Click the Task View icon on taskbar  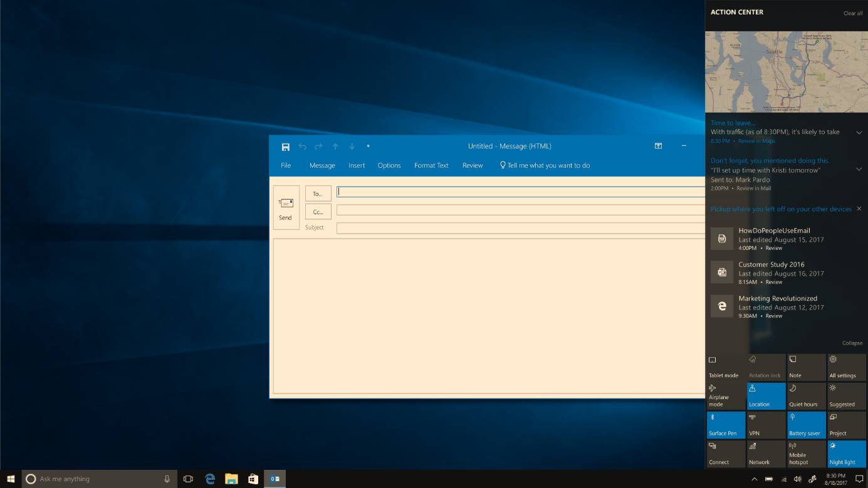(x=188, y=479)
